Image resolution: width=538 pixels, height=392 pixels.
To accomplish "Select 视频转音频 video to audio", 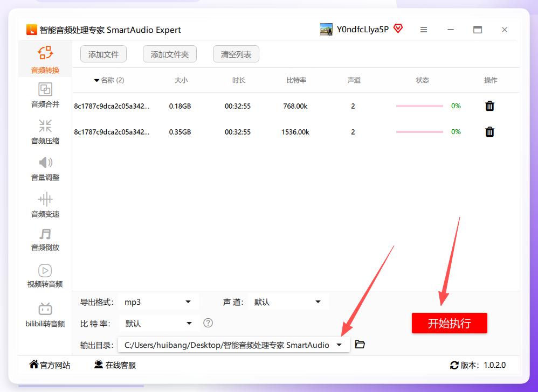I will pos(45,276).
